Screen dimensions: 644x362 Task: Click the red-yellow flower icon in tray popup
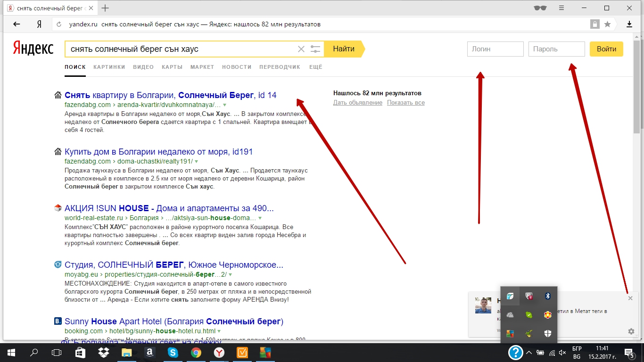[x=548, y=315]
